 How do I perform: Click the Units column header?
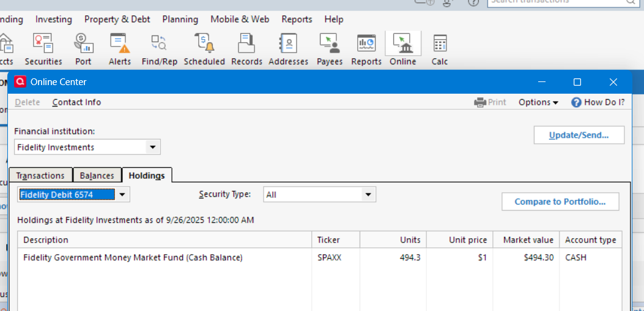pos(393,240)
